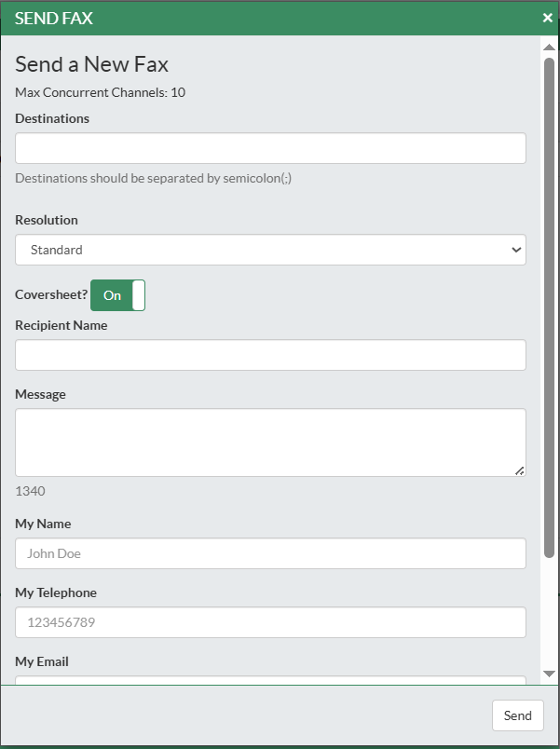Click the scrollbar up arrow
This screenshot has height=749, width=560.
pos(549,47)
